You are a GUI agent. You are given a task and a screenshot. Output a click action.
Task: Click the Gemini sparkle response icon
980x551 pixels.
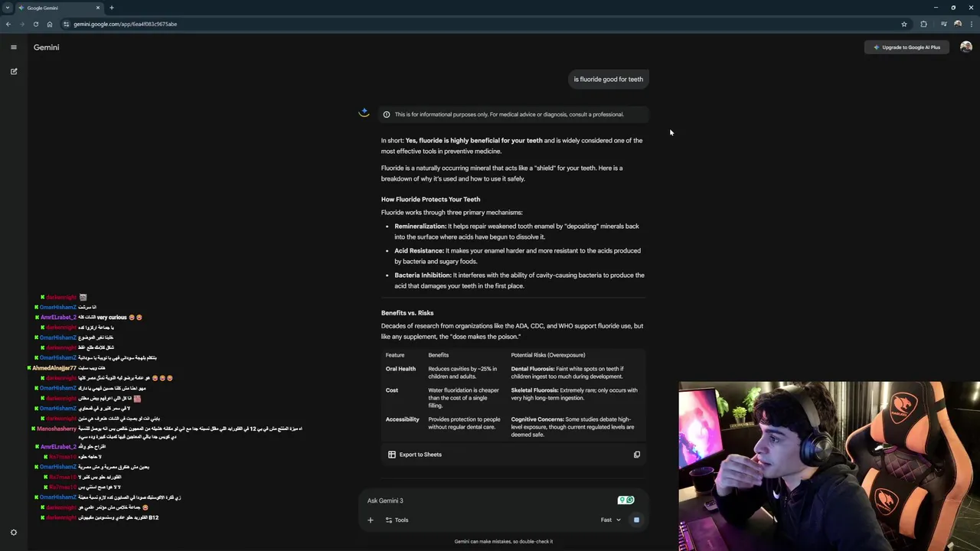click(364, 112)
